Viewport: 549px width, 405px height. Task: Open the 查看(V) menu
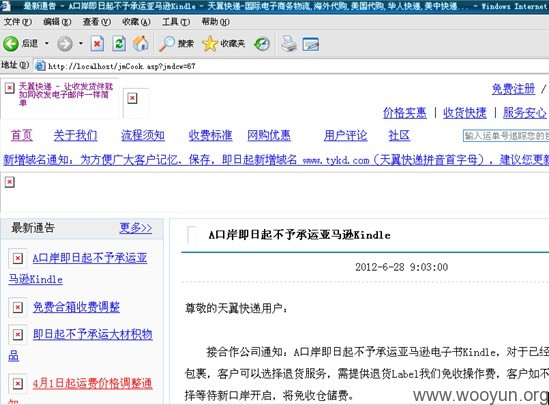tap(97, 22)
